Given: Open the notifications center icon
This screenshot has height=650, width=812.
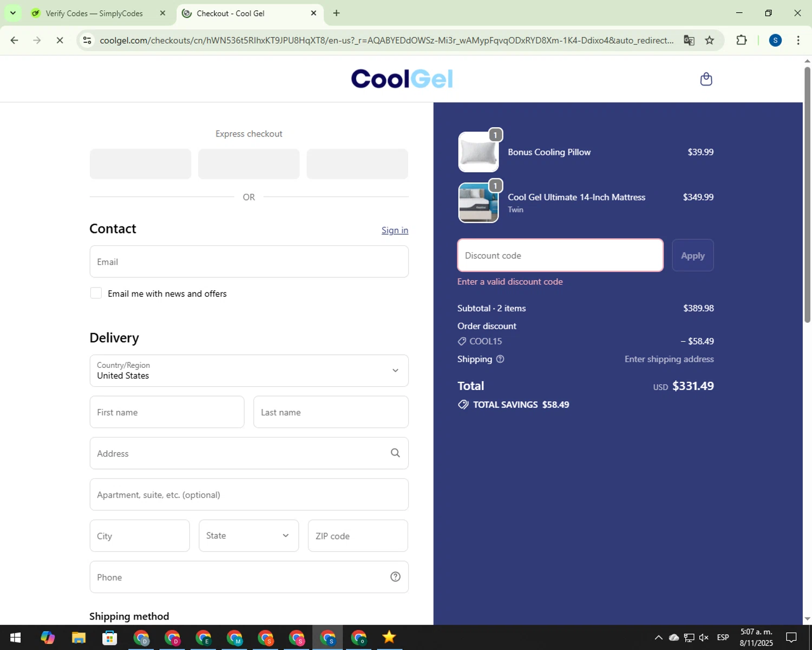Looking at the screenshot, I should tap(791, 638).
